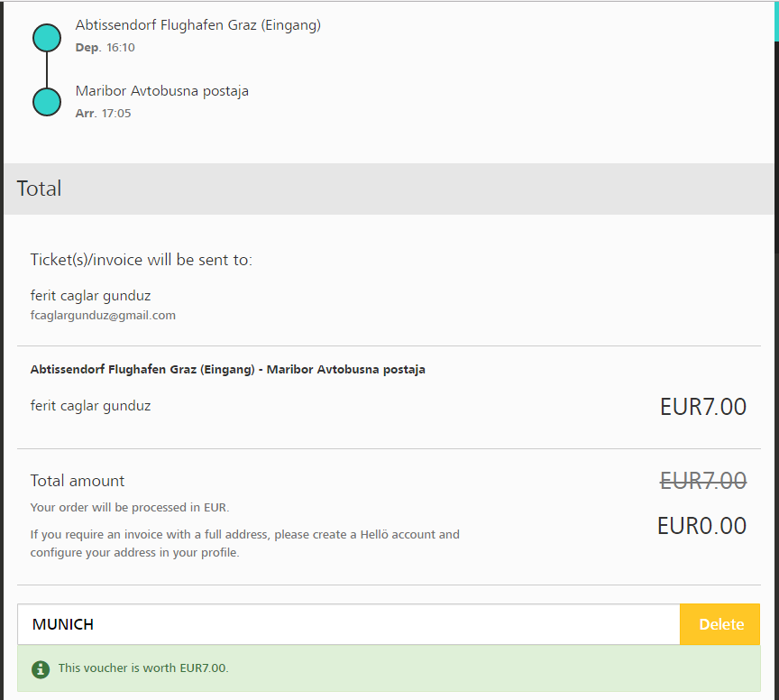Viewport: 779px width, 700px height.
Task: Select the Abtissendorf Flughafen Graz stop name
Action: 198,25
